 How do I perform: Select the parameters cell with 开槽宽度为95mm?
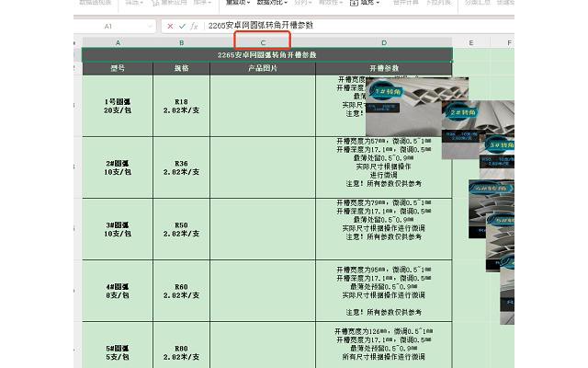click(x=384, y=291)
